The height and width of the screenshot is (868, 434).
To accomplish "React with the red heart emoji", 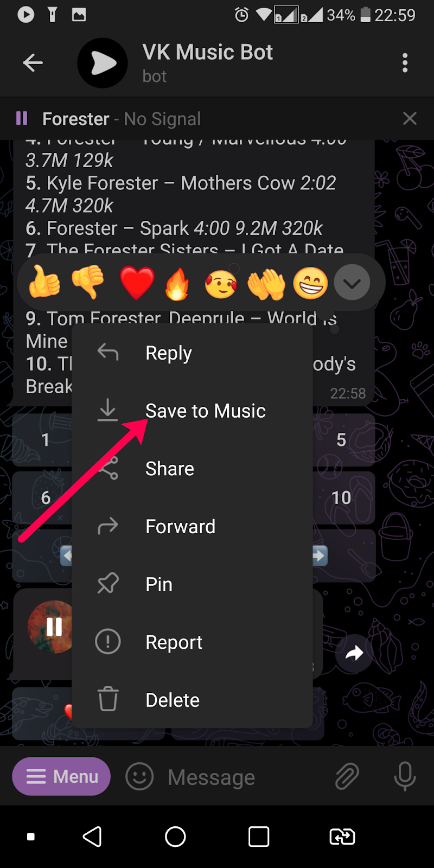I will [137, 283].
